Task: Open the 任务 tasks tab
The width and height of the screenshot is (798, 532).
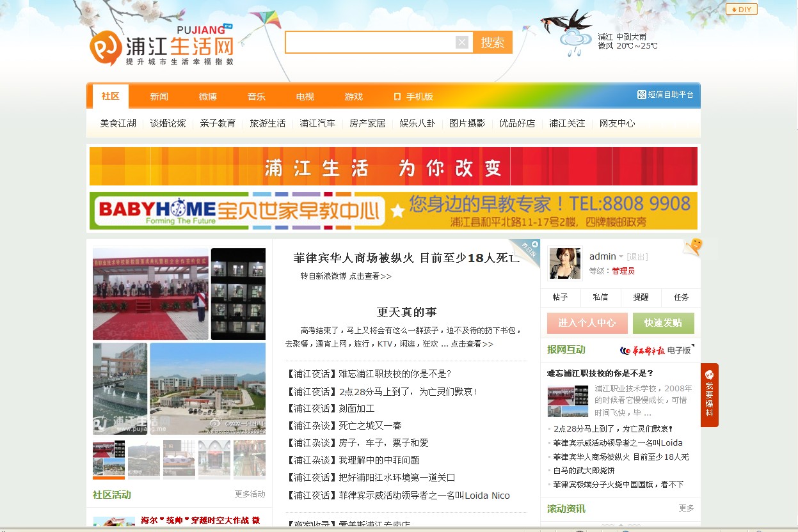Action: [x=682, y=297]
